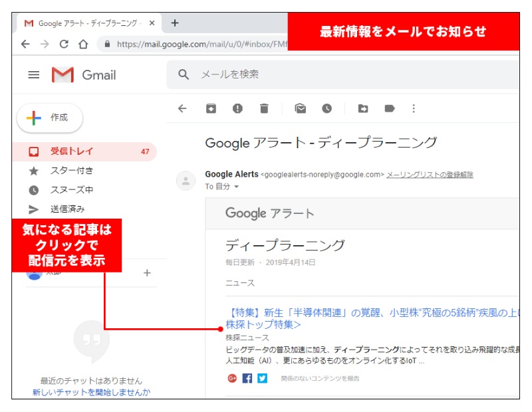The width and height of the screenshot is (532, 412).
Task: Snooze the email using the clock icon
Action: point(327,105)
